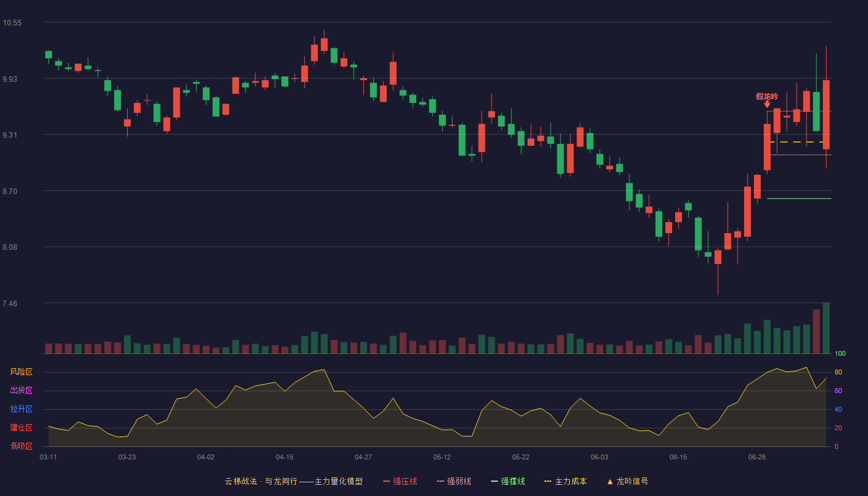The height and width of the screenshot is (496, 868).
Task: Click the 出货区 zone label
Action: 21,391
